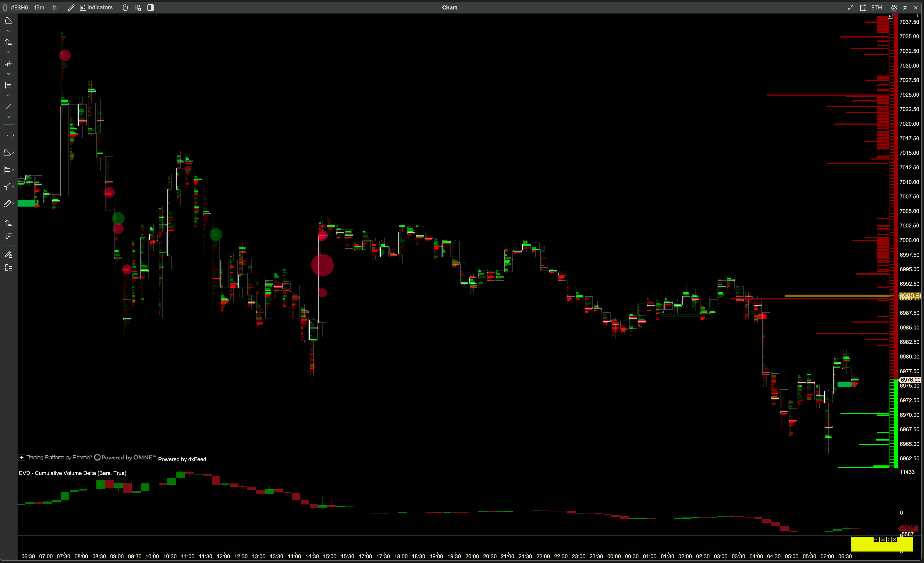Toggle eye visibility on bottom indicator panel

pyautogui.click(x=883, y=540)
